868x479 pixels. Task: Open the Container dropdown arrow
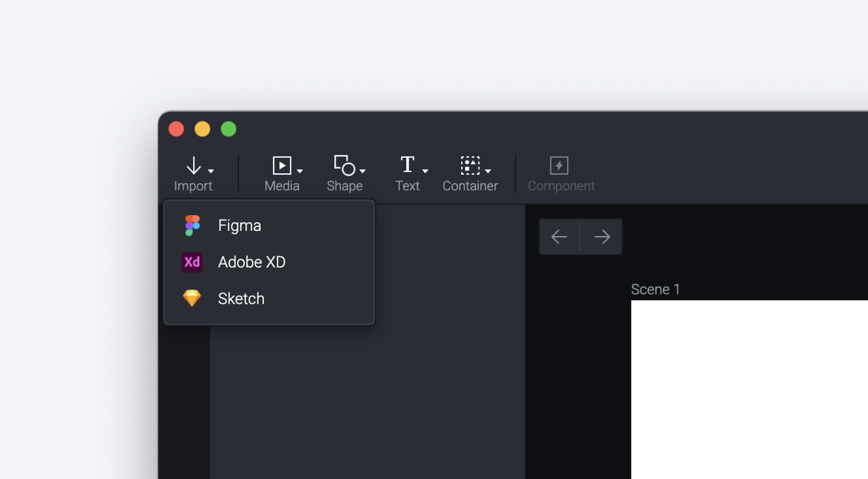[x=488, y=171]
